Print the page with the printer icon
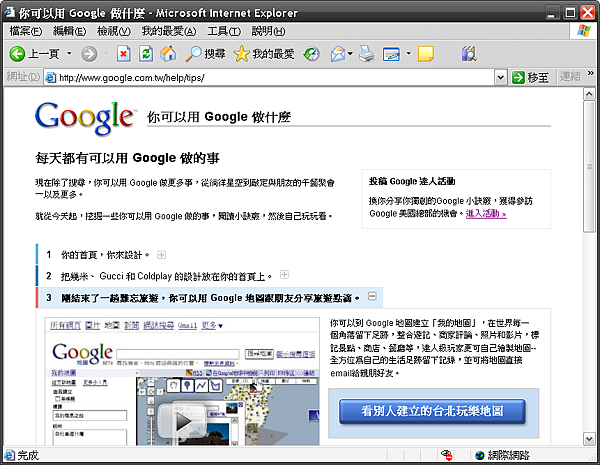600x465 pixels. coord(367,54)
